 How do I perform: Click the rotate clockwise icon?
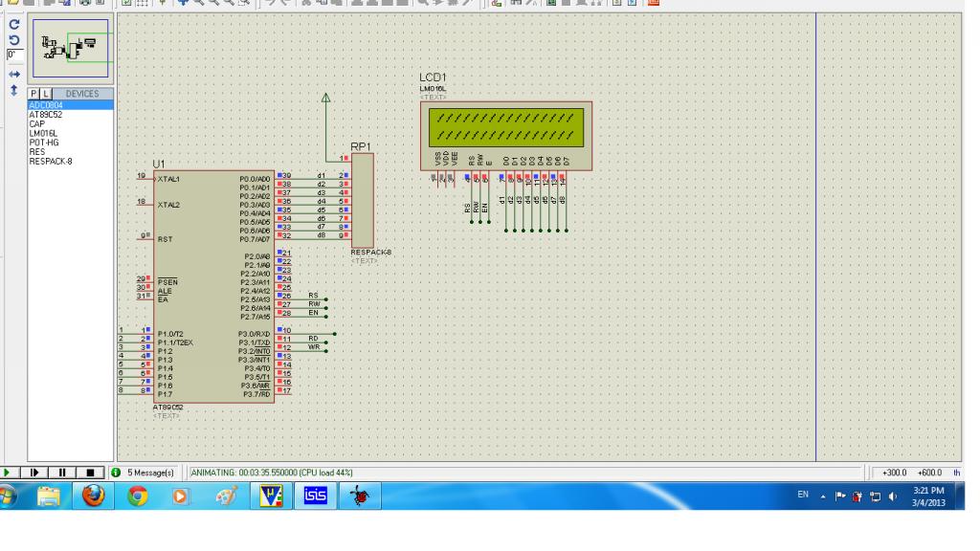point(12,23)
